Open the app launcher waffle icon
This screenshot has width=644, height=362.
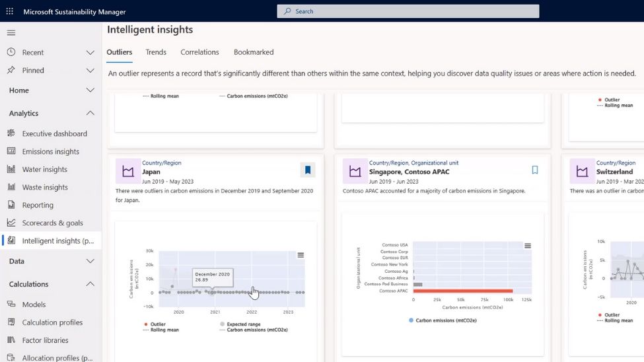click(x=9, y=11)
